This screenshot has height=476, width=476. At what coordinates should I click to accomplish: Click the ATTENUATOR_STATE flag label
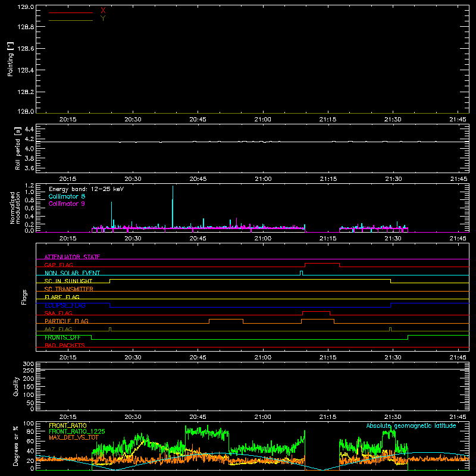point(72,257)
